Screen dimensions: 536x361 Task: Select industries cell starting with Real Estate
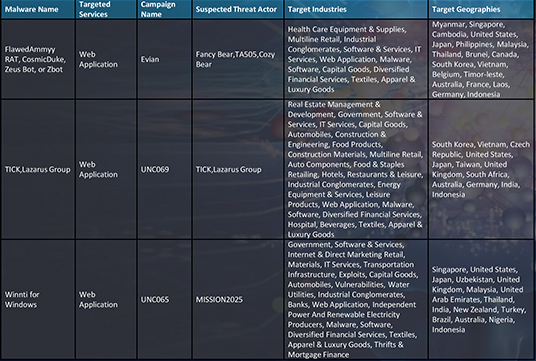pyautogui.click(x=356, y=169)
